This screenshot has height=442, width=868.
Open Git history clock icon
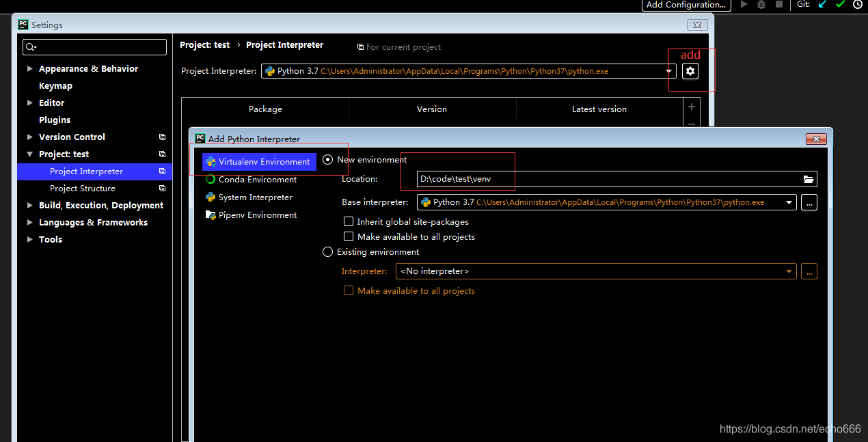858,4
